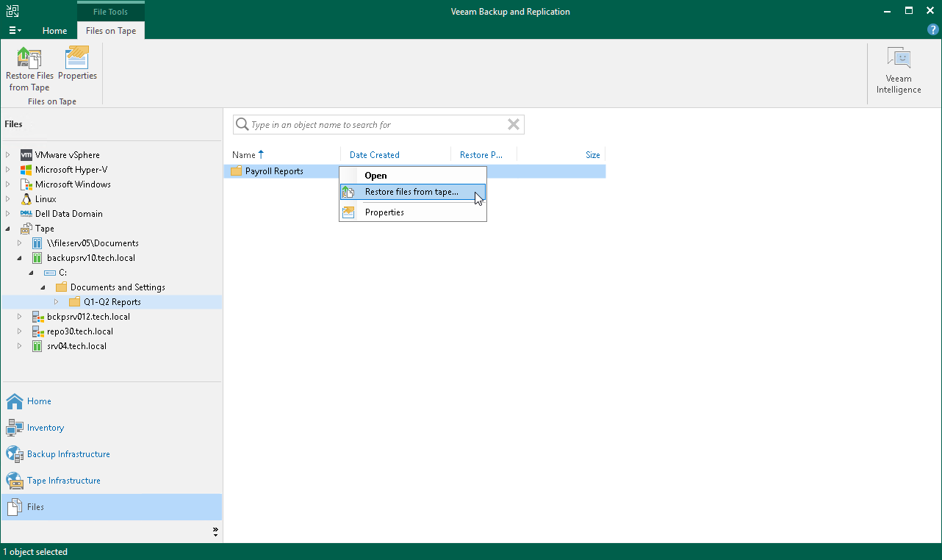Open the Backup Infrastructure view link

(68, 454)
